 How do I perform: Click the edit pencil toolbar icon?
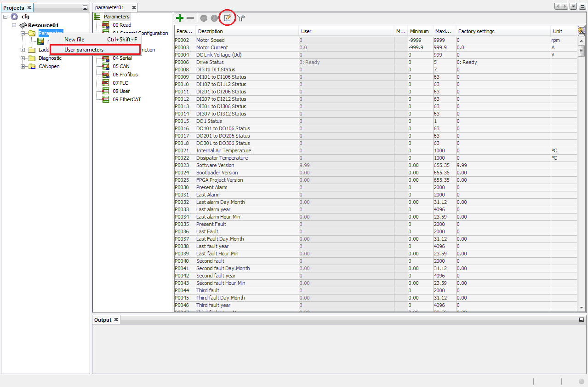228,18
